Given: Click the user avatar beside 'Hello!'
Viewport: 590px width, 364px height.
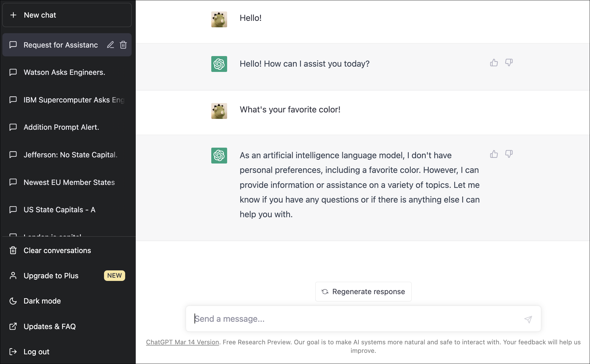Looking at the screenshot, I should point(219,19).
